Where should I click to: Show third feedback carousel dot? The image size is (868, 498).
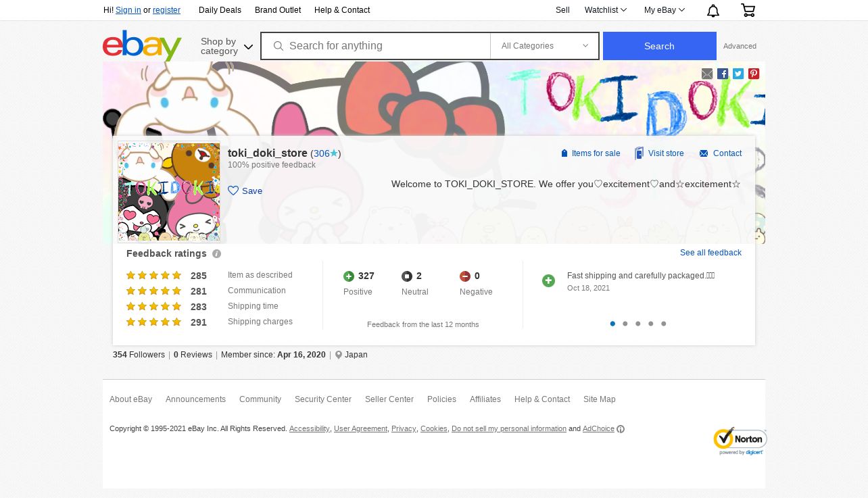pyautogui.click(x=638, y=324)
